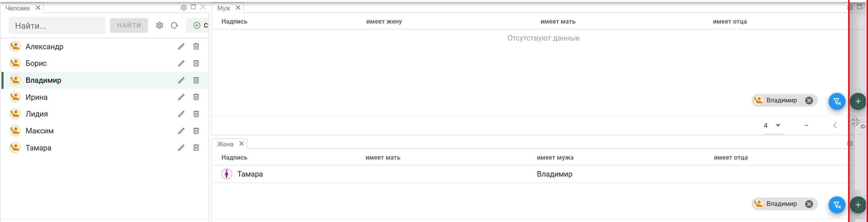868x222 pixels.
Task: Edit the Тамара entry with pencil icon
Action: [x=181, y=147]
